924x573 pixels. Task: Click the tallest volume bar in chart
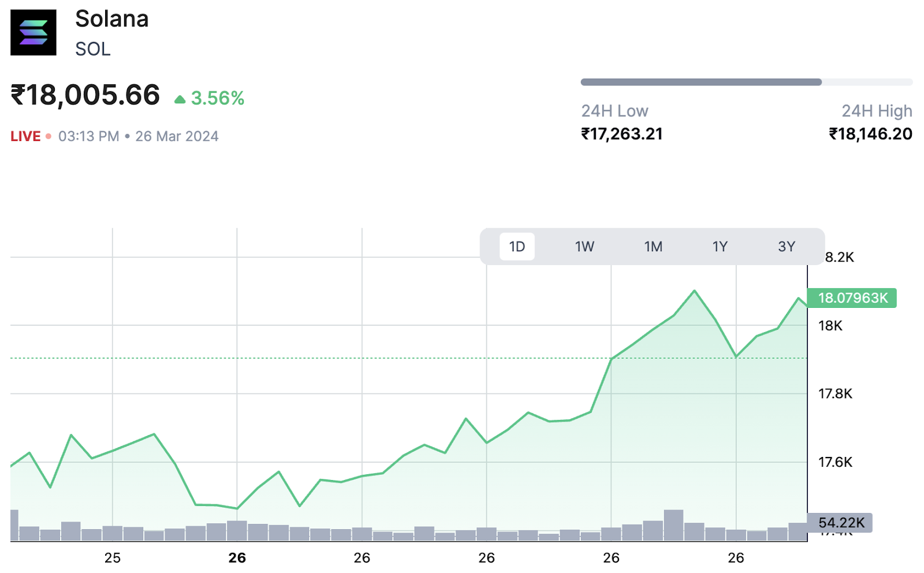[673, 524]
